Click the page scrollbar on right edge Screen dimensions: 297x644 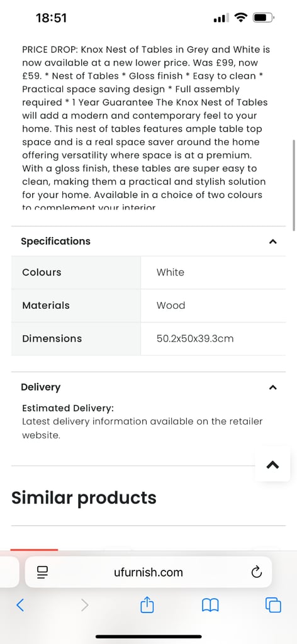[x=294, y=186]
